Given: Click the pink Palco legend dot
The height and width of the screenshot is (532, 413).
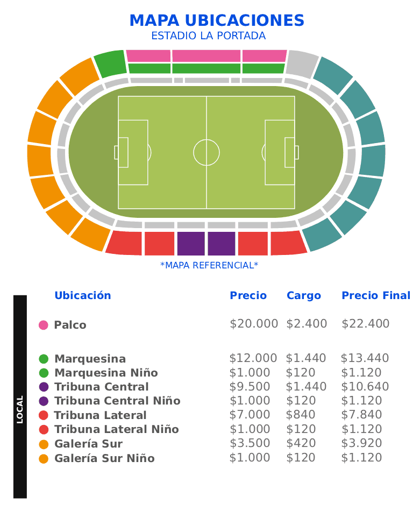Looking at the screenshot, I should (x=44, y=325).
